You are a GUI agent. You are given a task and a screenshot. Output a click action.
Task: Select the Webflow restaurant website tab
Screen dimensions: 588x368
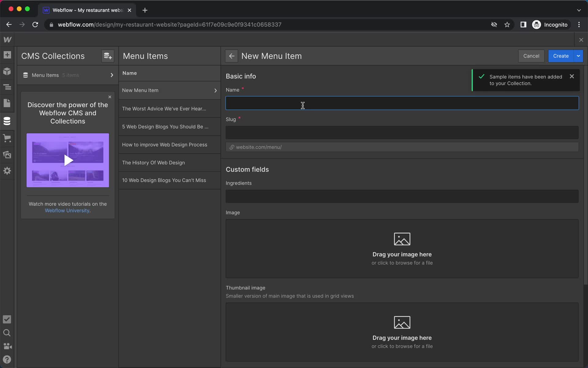(x=87, y=10)
